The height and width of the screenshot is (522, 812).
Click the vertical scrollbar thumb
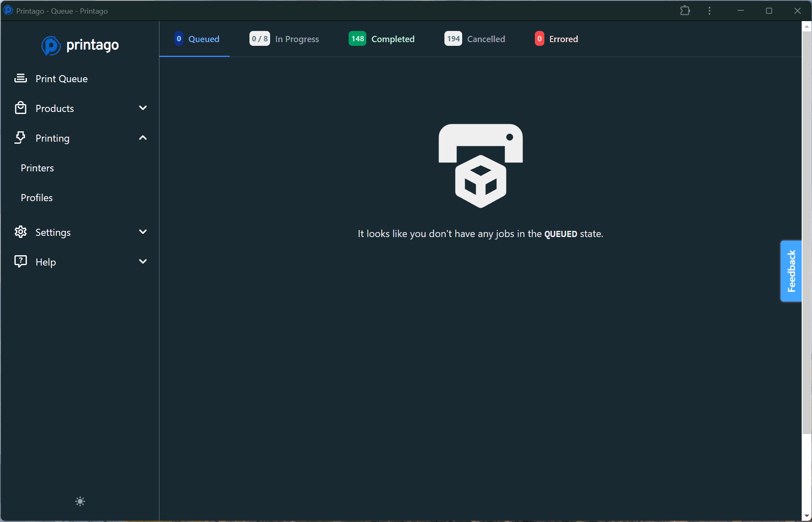(807, 233)
